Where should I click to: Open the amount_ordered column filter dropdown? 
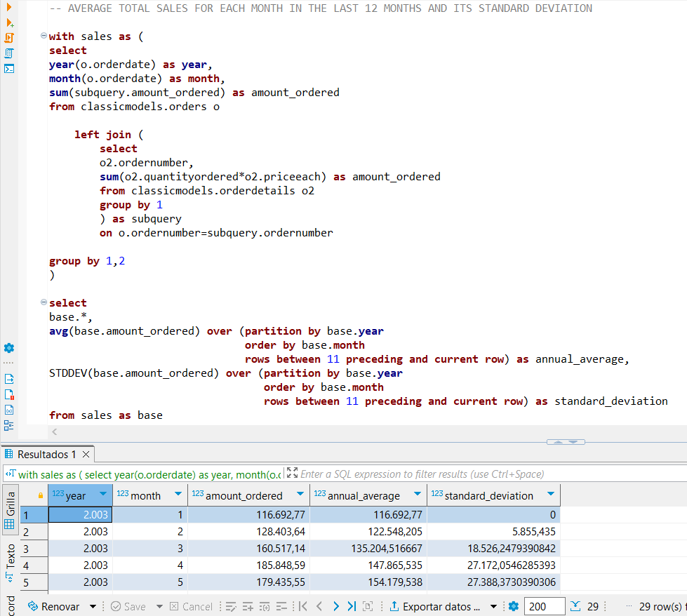(x=300, y=494)
